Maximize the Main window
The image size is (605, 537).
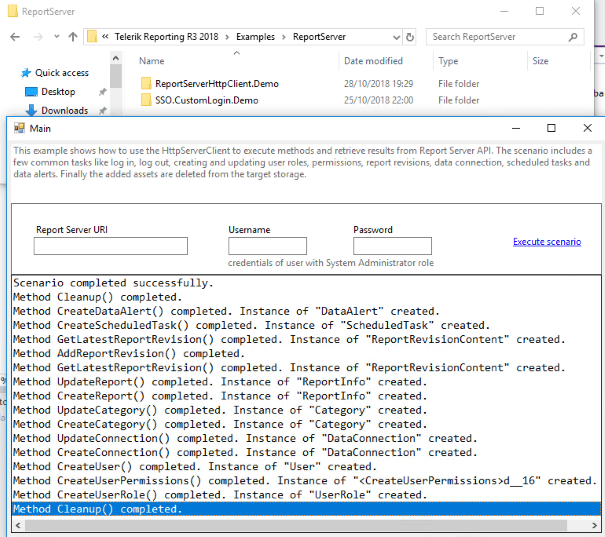(551, 128)
